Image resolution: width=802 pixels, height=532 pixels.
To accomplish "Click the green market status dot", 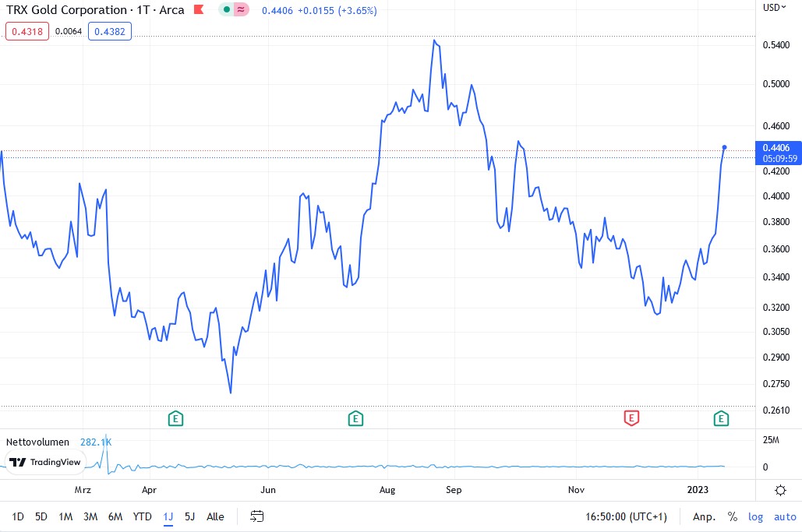I will point(226,10).
